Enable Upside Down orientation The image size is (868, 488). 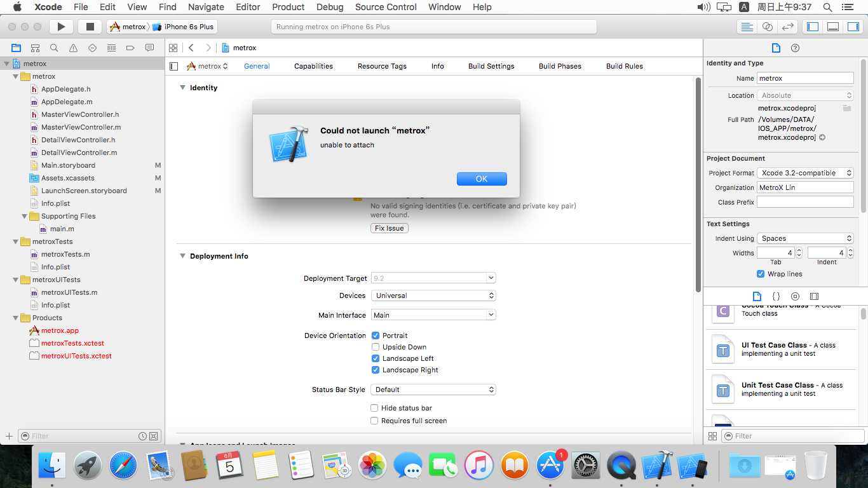[x=376, y=347]
